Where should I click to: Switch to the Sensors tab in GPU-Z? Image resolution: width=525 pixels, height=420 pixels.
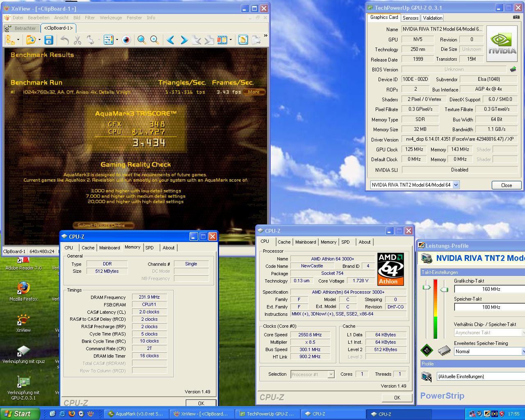(x=411, y=18)
